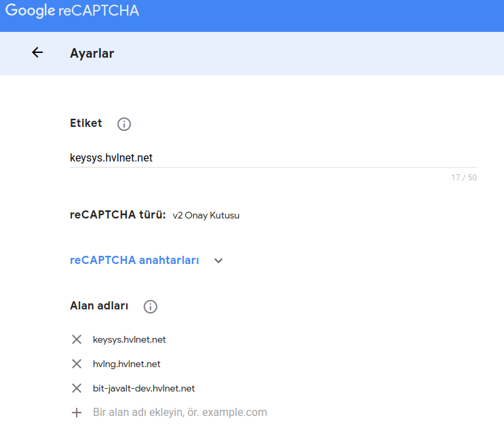Remove the bit-javalt-dev.hvlnet.net domain
Screen dimensions: 504x437
77,388
